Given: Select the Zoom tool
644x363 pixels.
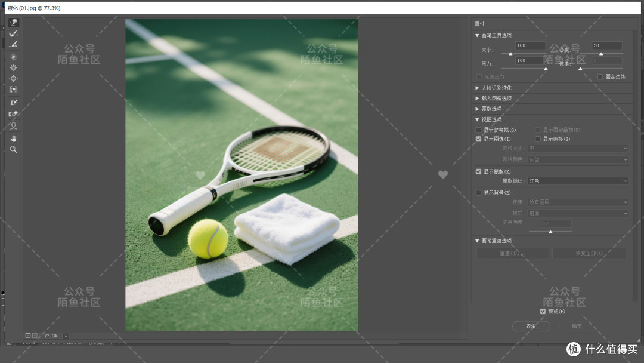Looking at the screenshot, I should [x=14, y=150].
